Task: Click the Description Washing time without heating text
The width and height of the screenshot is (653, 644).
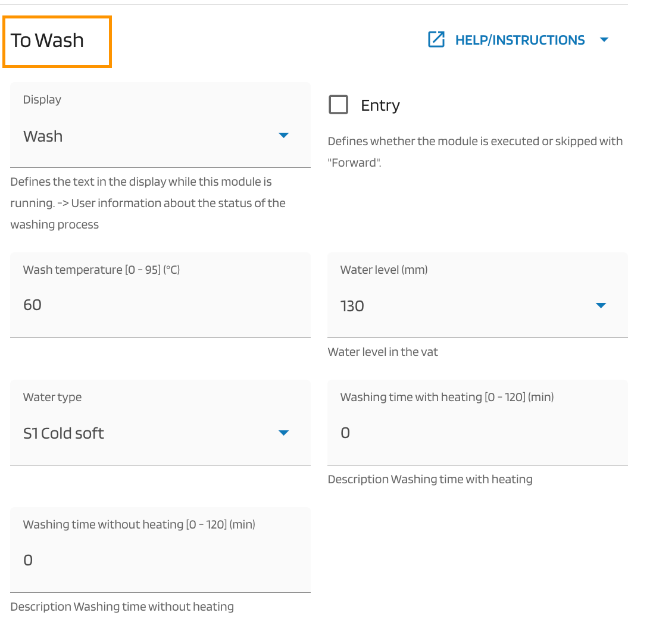Action: click(x=122, y=607)
